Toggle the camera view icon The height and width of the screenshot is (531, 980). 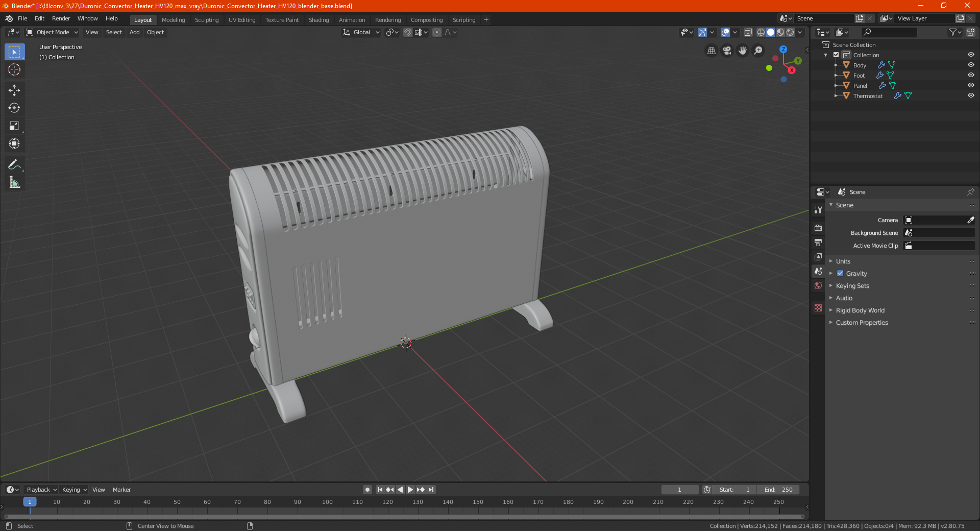[x=727, y=51]
